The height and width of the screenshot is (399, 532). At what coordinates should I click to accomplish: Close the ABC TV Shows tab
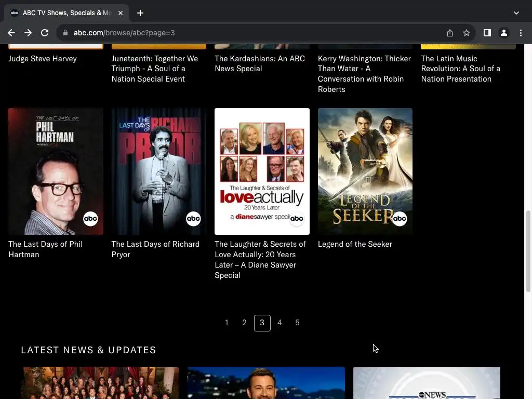(121, 13)
